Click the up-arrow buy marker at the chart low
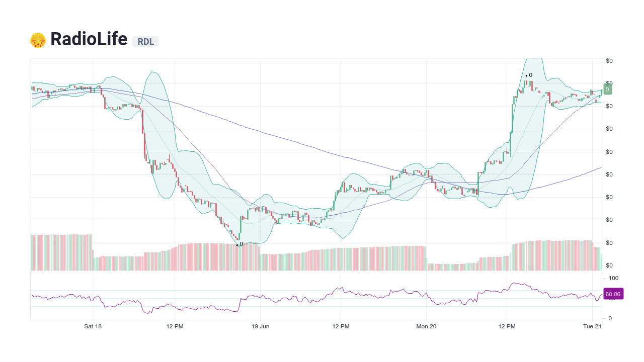This screenshot has height=362, width=644. 237,244
